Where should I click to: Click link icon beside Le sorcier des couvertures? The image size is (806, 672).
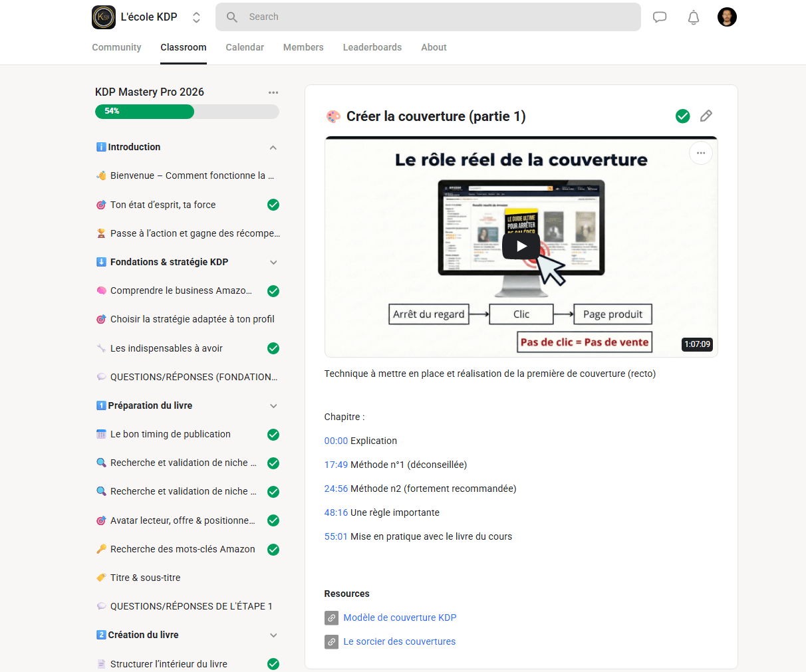[331, 642]
